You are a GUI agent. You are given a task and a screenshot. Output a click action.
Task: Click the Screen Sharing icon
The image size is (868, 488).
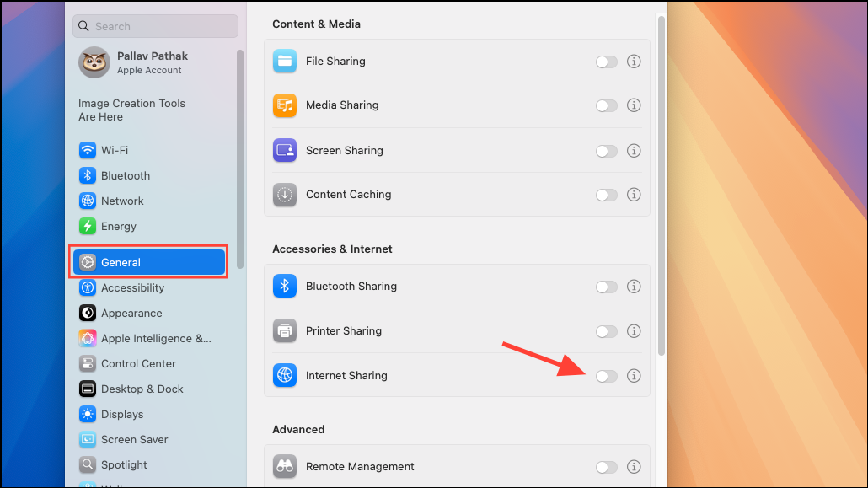tap(285, 150)
